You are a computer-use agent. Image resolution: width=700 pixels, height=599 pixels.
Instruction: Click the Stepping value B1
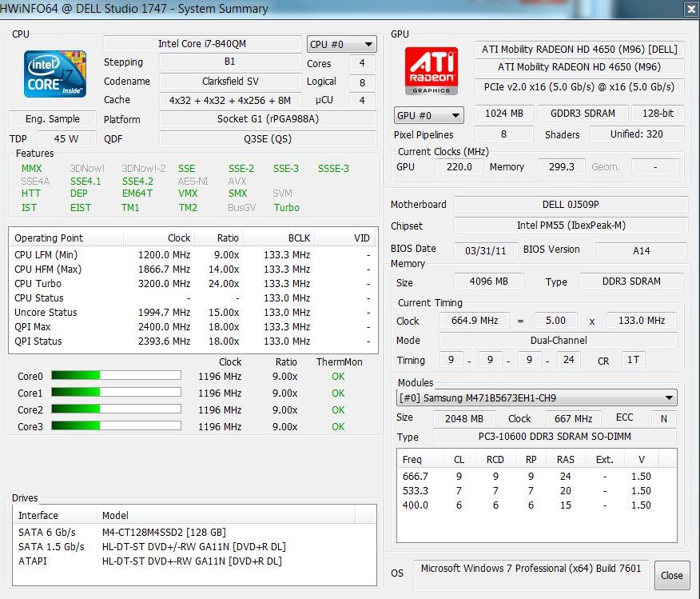tap(230, 62)
